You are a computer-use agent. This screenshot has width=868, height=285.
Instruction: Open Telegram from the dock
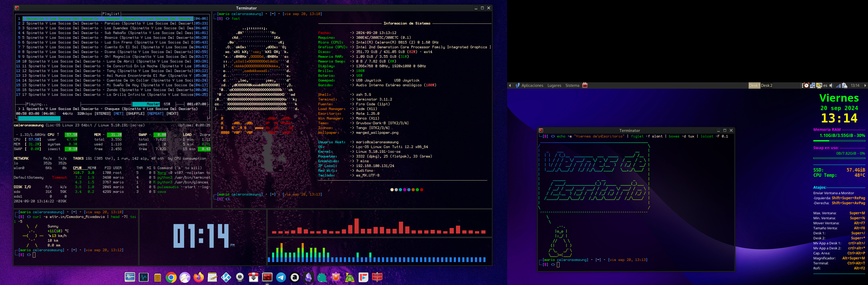pos(281,277)
